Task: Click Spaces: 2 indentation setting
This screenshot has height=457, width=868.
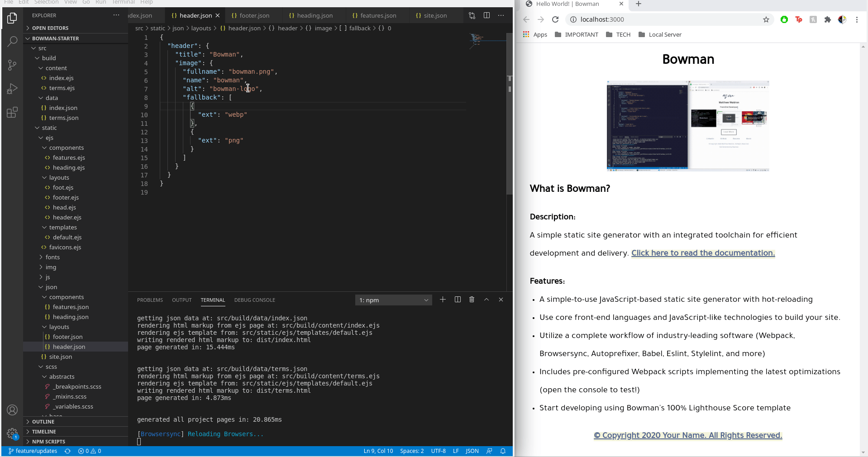Action: tap(412, 451)
